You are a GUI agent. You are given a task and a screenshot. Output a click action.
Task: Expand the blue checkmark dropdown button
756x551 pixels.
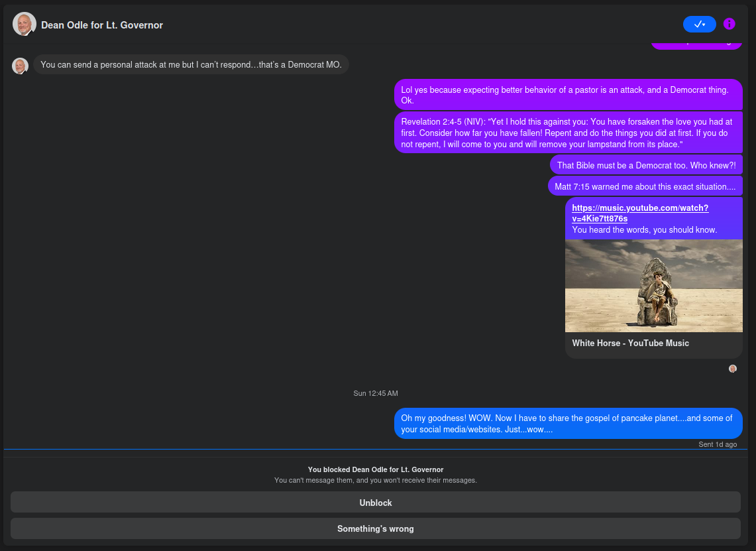699,24
